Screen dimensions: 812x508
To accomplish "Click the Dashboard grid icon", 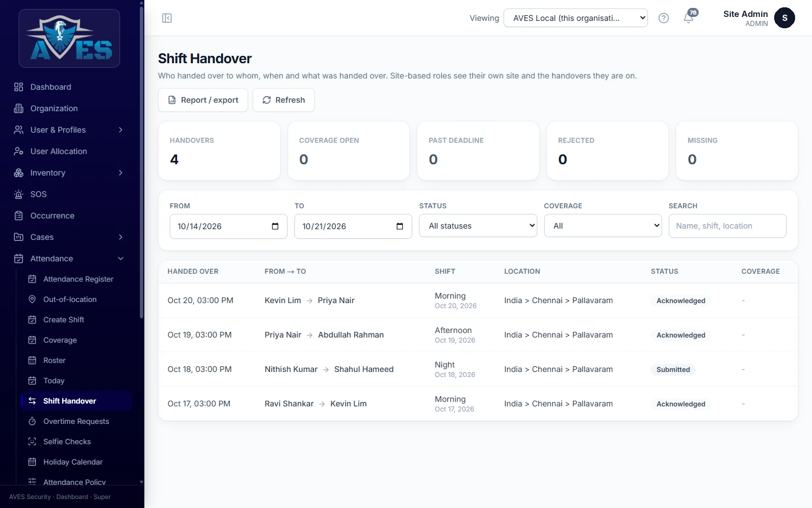I will [x=19, y=87].
